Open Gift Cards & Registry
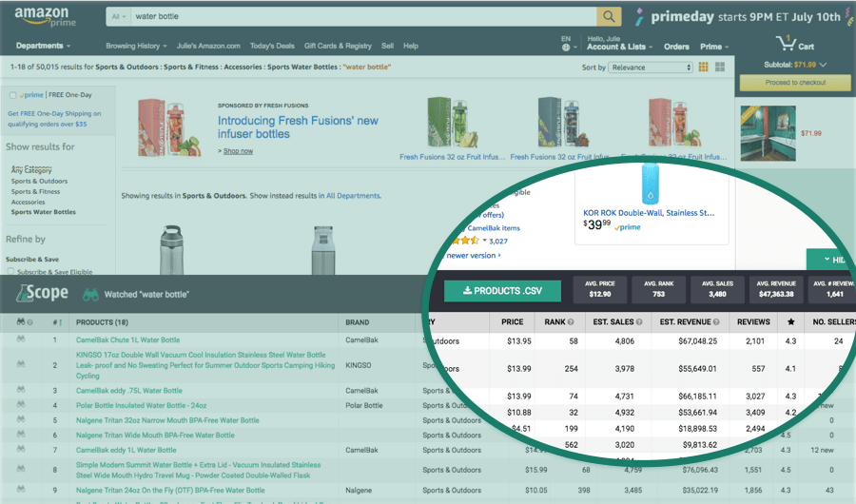856x504 pixels. click(338, 46)
